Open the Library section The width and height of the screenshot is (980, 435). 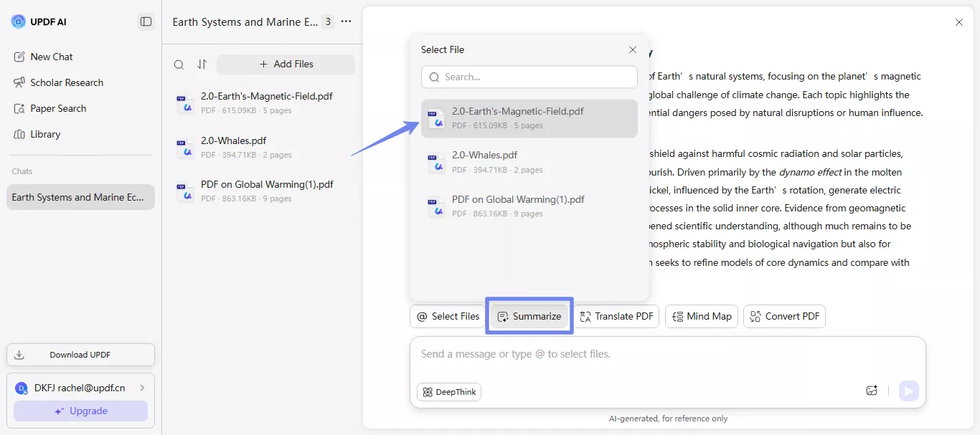(x=45, y=134)
